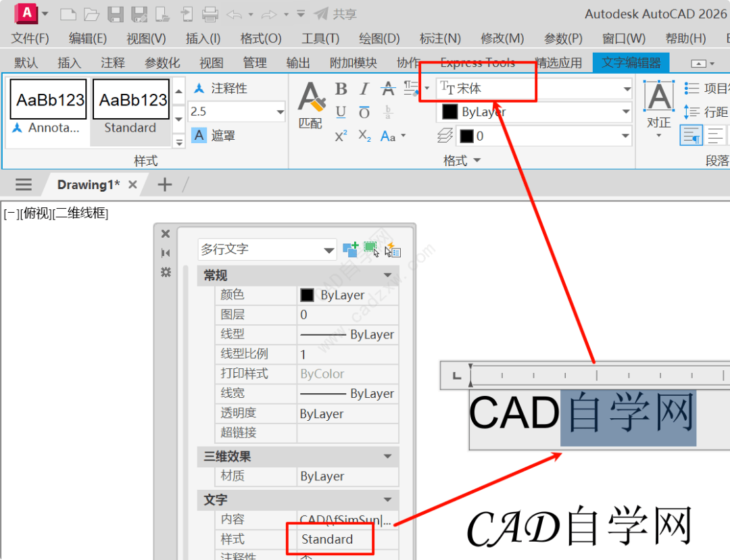Select the Standard text style preview
Screen dimensions: 730x560
130,99
